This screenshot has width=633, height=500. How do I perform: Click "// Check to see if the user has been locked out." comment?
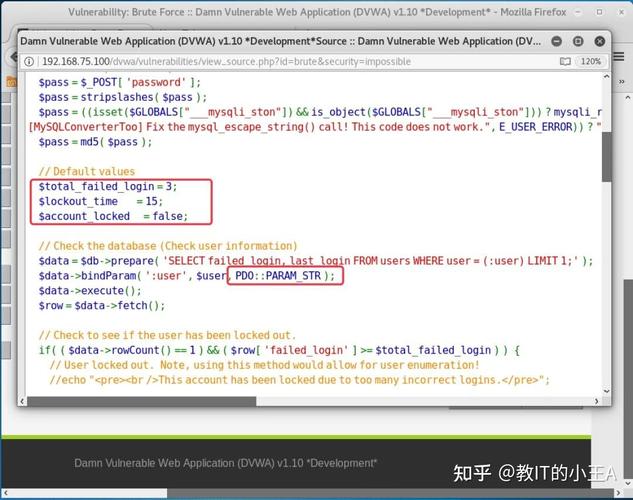click(167, 335)
